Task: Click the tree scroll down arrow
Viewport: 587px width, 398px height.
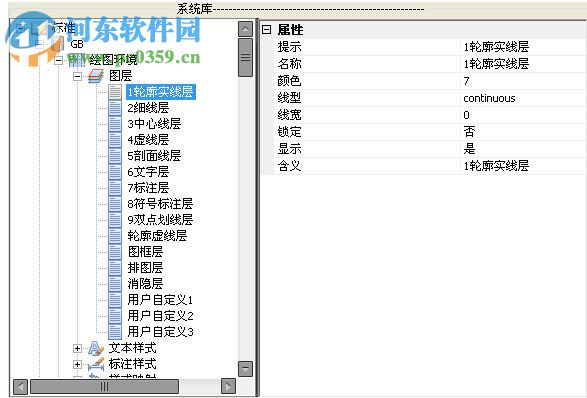Action: pos(245,369)
